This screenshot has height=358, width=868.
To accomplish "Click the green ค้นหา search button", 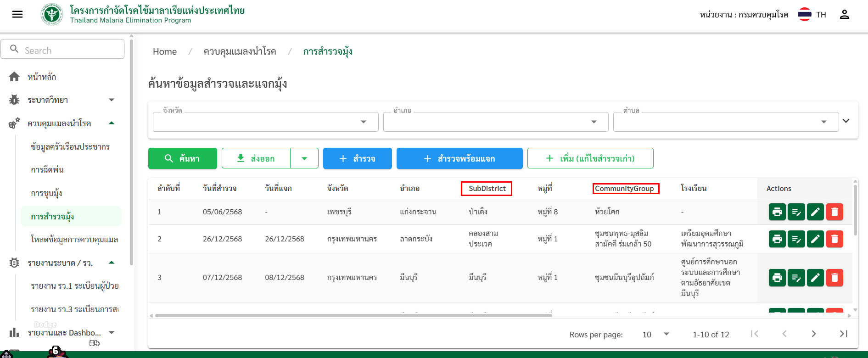I will (183, 158).
